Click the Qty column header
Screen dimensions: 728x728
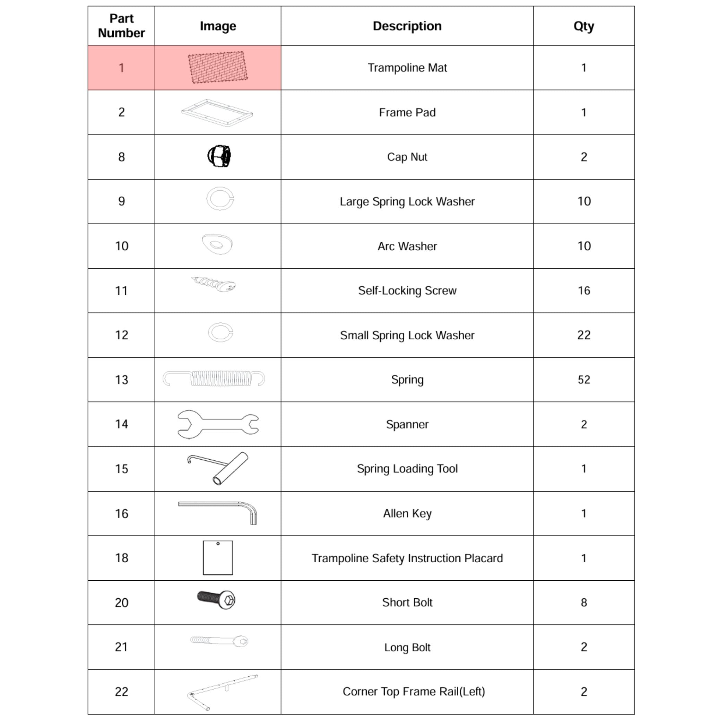pyautogui.click(x=584, y=26)
